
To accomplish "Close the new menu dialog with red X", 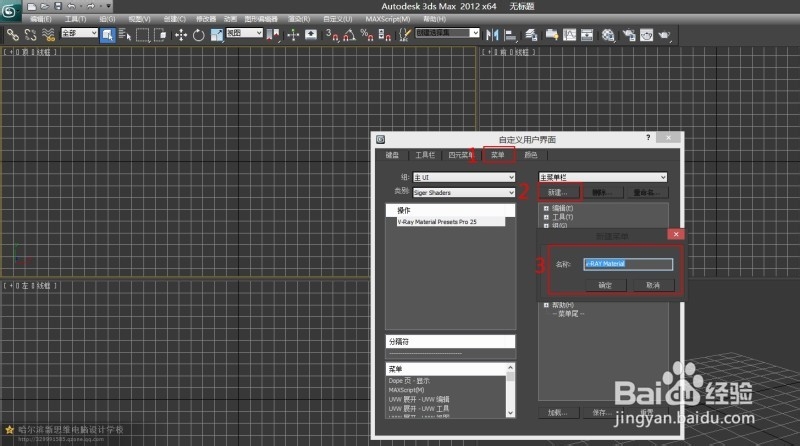I will [x=675, y=233].
